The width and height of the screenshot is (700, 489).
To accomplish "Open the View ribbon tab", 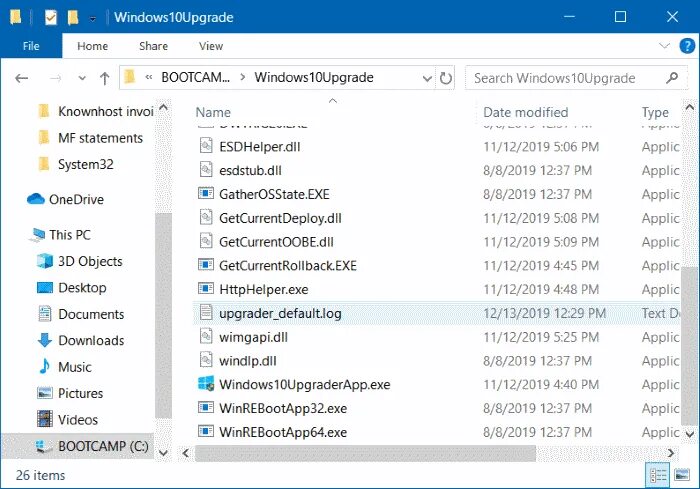I will 211,46.
